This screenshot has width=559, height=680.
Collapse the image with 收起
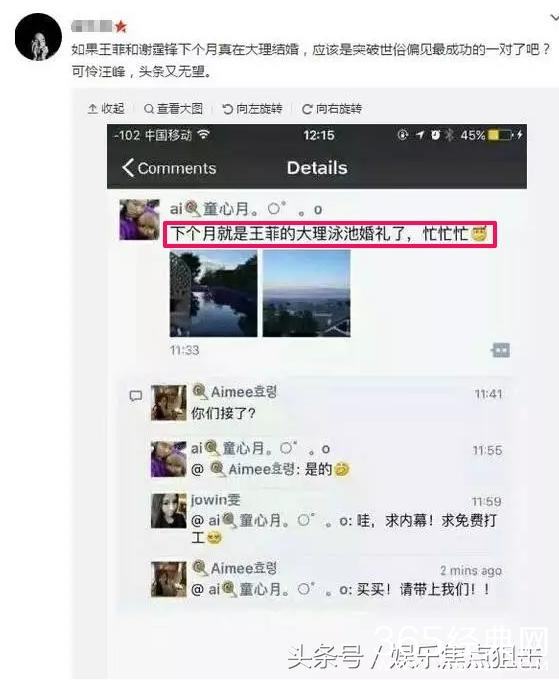click(106, 108)
